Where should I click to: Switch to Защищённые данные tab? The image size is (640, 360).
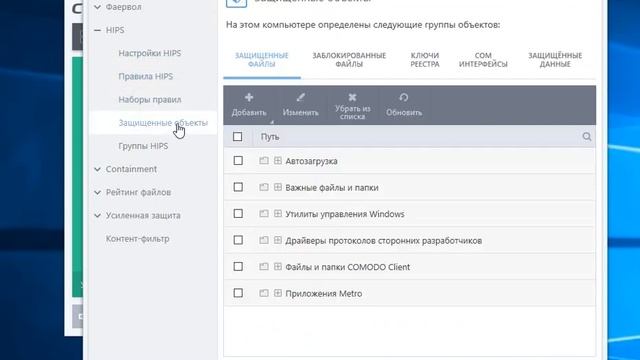pos(555,60)
